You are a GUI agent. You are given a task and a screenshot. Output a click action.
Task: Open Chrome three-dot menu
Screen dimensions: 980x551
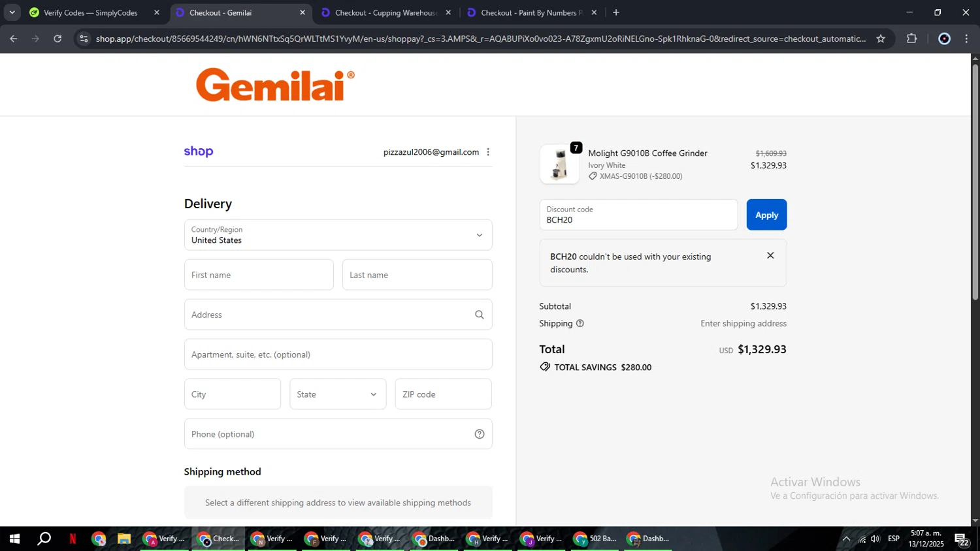967,39
